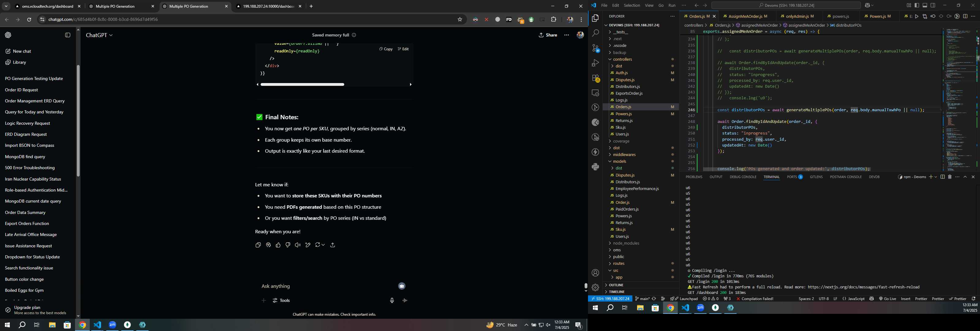Screen dimensions: 980x331
Task: Open Selection menu in VS Code
Action: pyautogui.click(x=632, y=5)
